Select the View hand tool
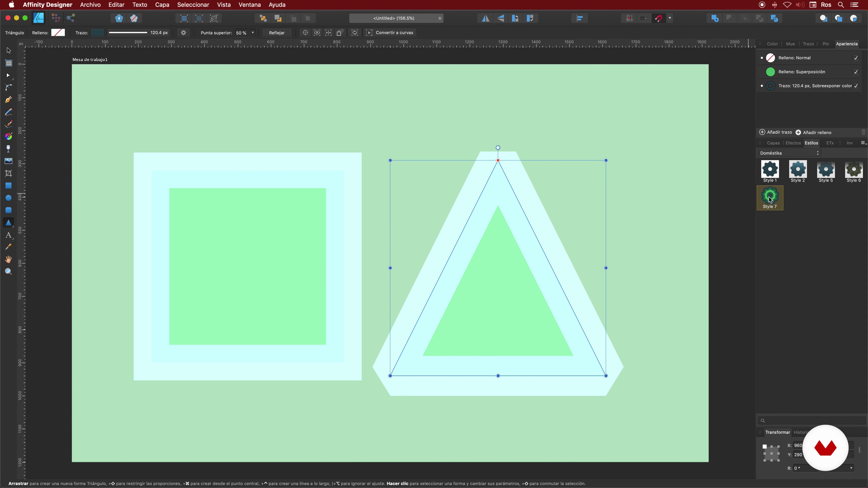The image size is (868, 488). tap(8, 259)
